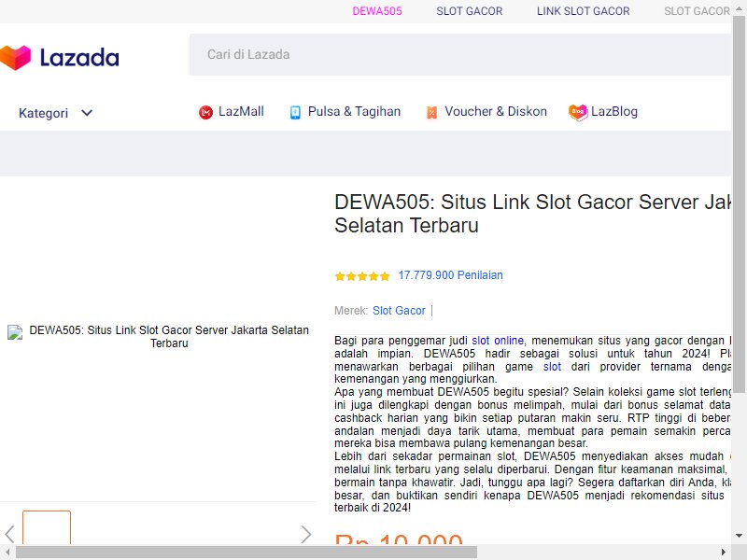This screenshot has width=747, height=560.
Task: Open the cut-off SLOT GACOR link at right
Action: coord(697,11)
